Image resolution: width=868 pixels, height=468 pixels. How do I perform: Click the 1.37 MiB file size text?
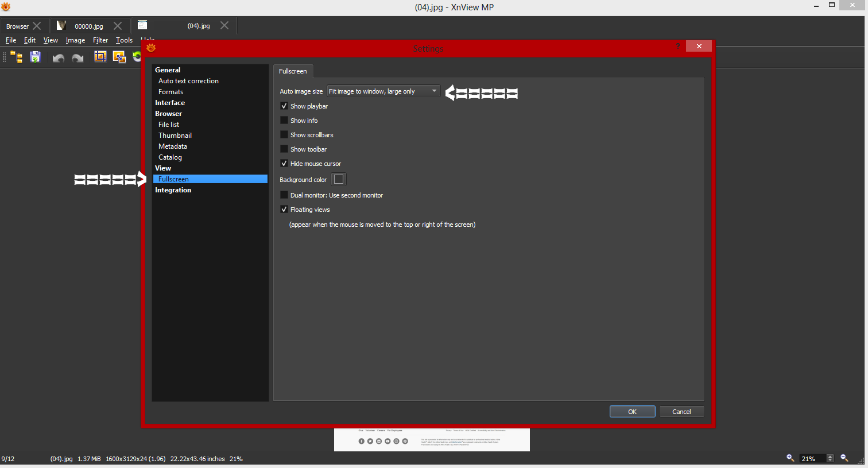click(x=89, y=459)
